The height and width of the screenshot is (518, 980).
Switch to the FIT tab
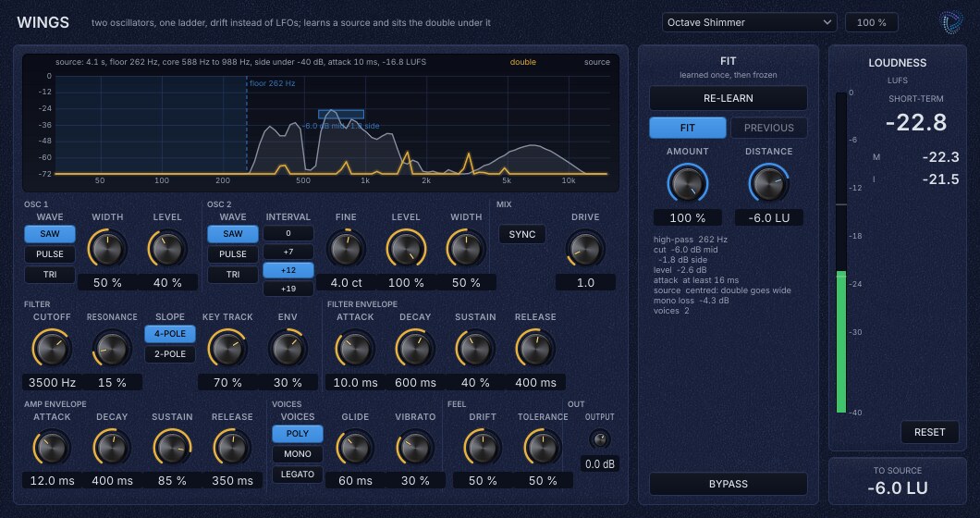(688, 128)
